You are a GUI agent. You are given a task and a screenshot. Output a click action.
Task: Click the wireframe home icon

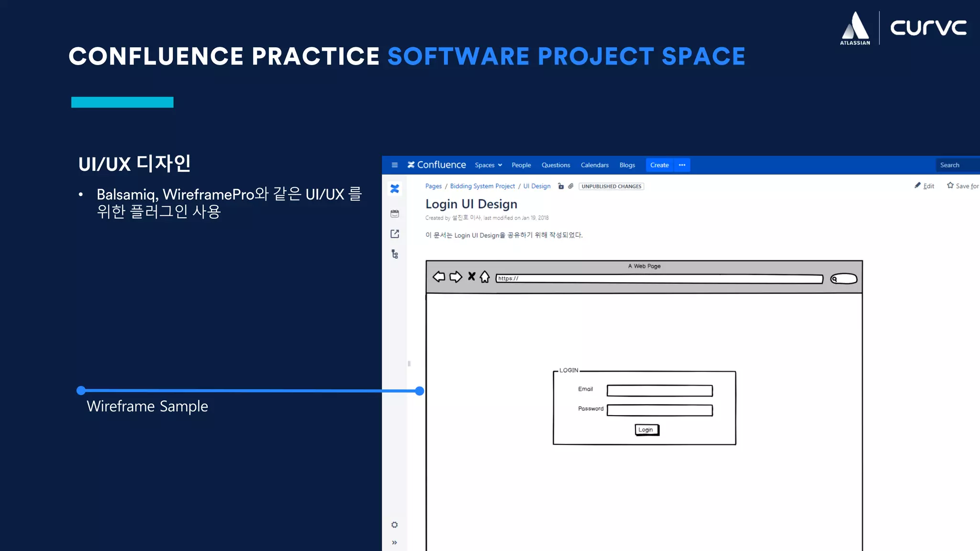(485, 277)
